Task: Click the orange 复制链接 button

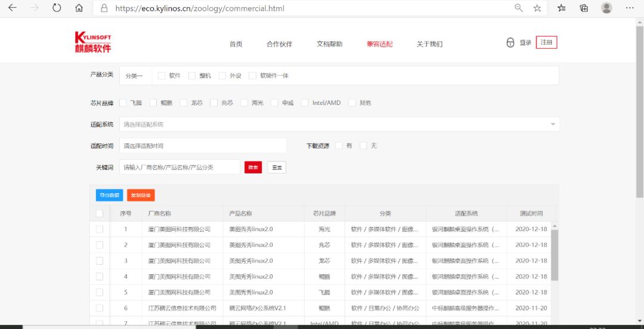Action: (x=141, y=195)
